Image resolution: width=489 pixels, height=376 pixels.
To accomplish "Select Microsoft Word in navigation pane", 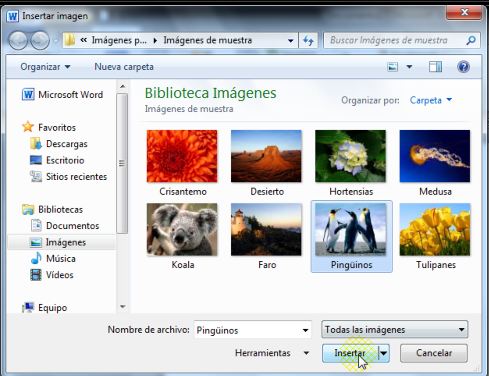I will (62, 95).
